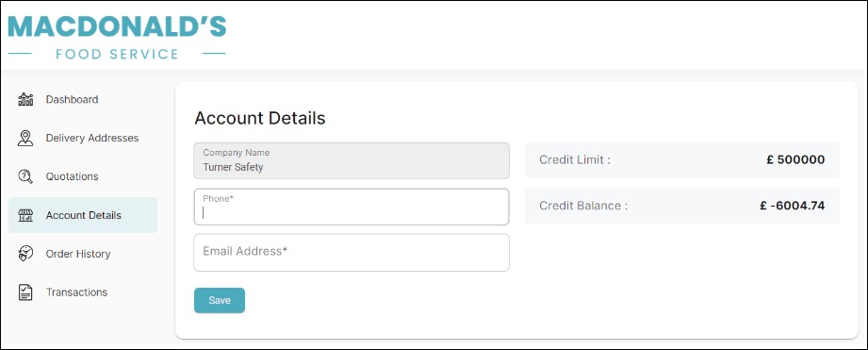Click the Dashboard chart icon
The image size is (868, 350).
(x=25, y=99)
